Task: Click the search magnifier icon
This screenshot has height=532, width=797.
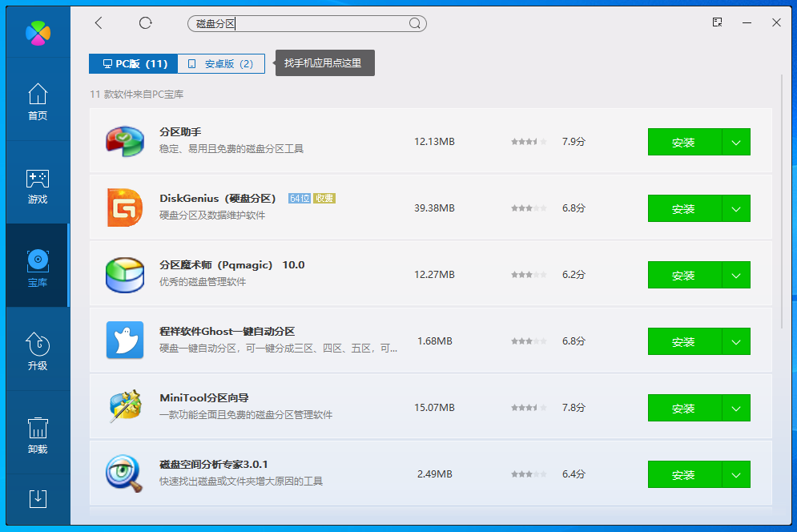Action: click(x=415, y=23)
